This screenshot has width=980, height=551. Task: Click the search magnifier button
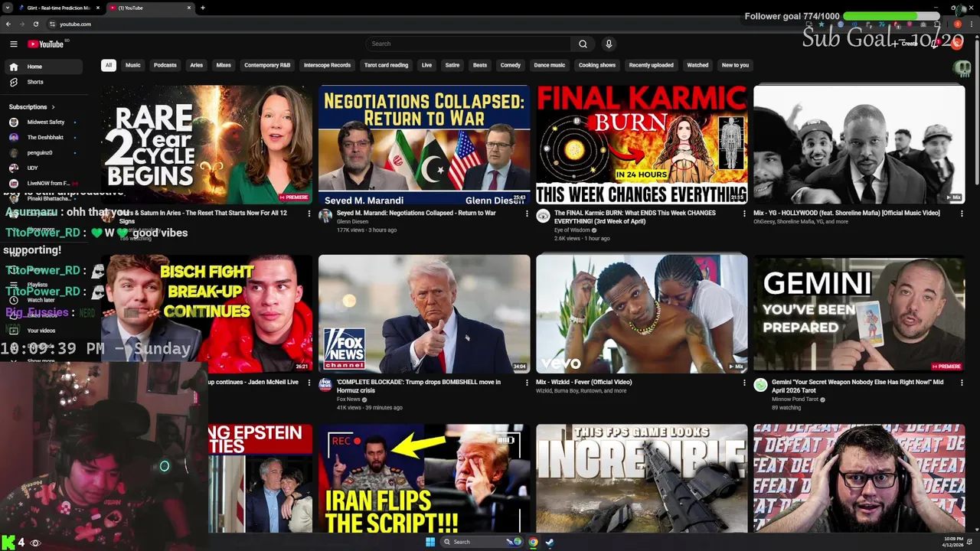point(583,44)
